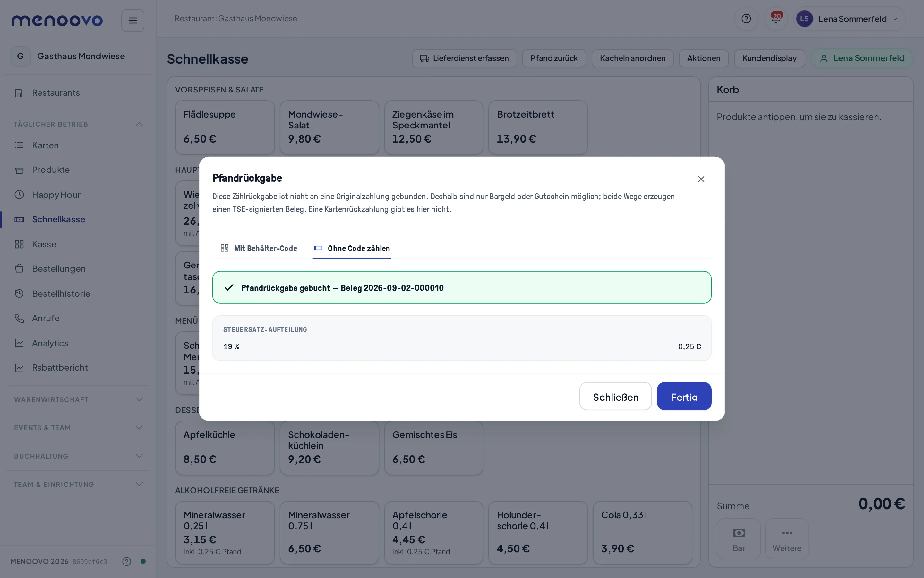The image size is (924, 578).
Task: Click the Anrufe phone icon
Action: point(19,318)
